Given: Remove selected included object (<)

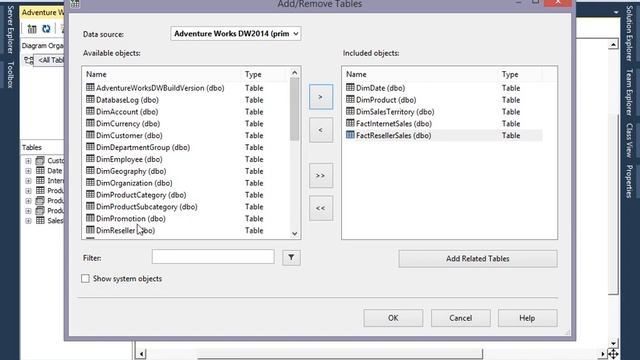Looking at the screenshot, I should [321, 130].
